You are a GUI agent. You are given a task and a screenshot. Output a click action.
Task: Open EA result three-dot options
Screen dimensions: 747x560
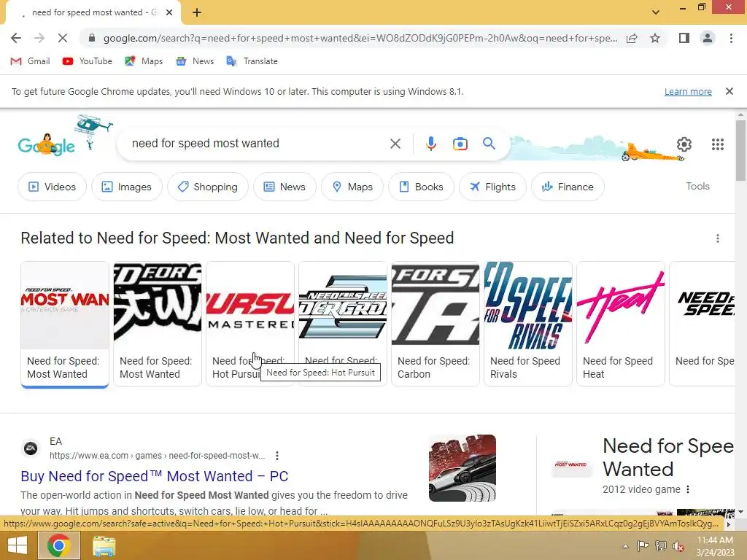tap(276, 456)
